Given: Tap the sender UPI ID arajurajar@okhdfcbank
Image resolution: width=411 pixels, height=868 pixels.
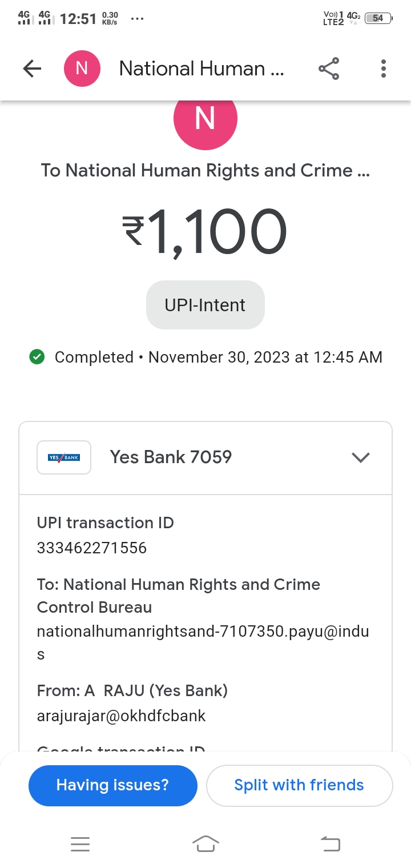Looking at the screenshot, I should [x=122, y=716].
